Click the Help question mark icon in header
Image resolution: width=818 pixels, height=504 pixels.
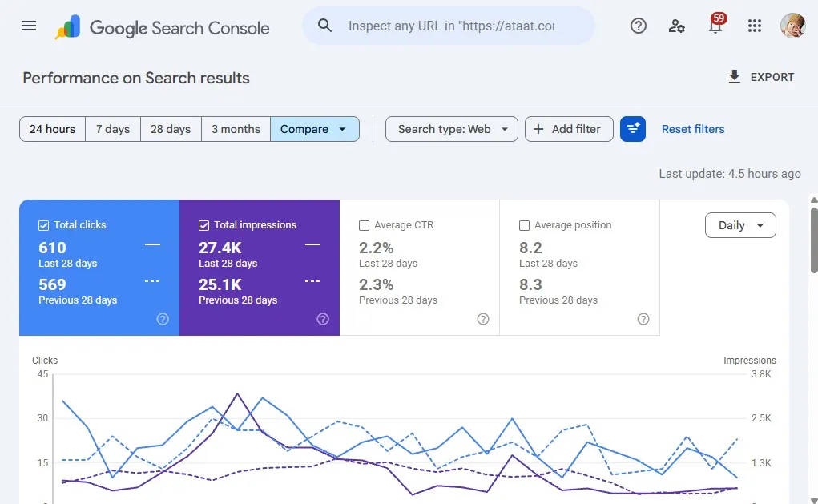click(x=638, y=26)
